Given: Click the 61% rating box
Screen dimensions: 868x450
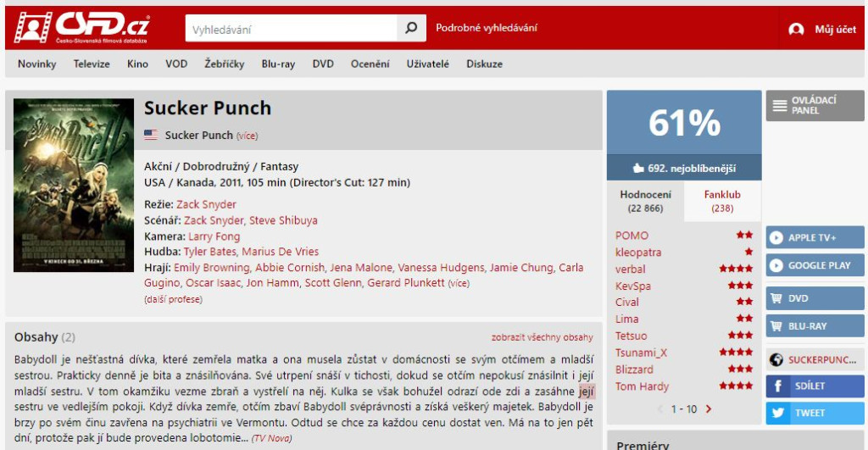Looking at the screenshot, I should (684, 123).
